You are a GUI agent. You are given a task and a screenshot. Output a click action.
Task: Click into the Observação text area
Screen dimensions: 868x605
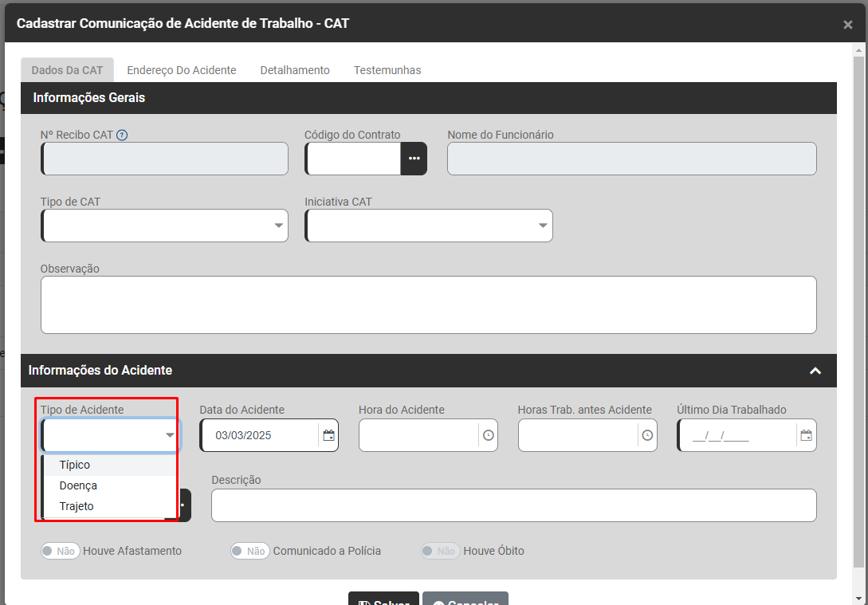pyautogui.click(x=429, y=305)
